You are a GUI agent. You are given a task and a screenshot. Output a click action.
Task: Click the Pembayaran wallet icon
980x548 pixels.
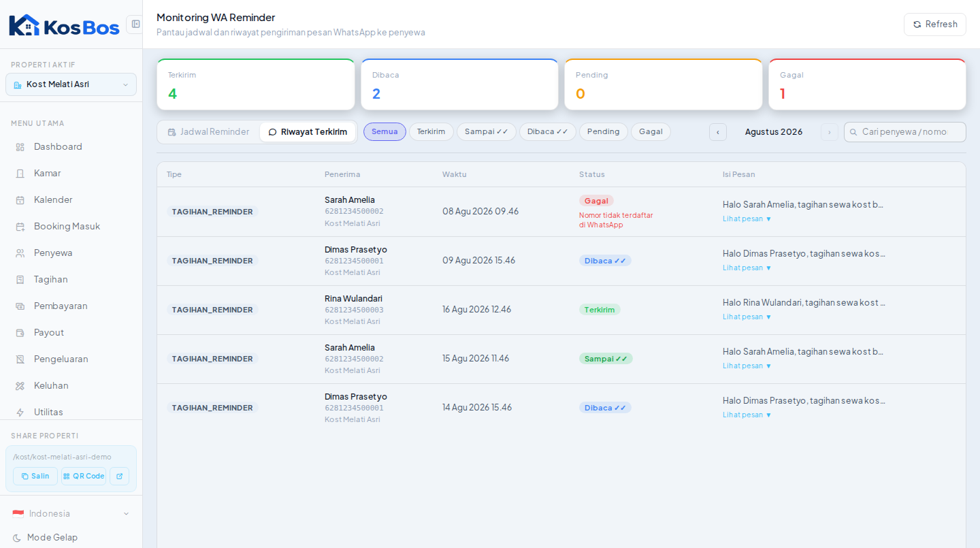pos(20,306)
